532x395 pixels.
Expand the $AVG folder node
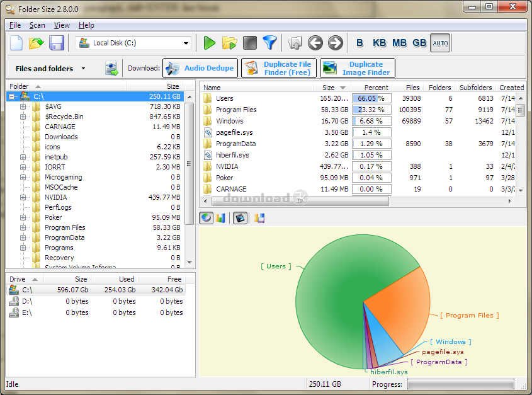point(23,106)
